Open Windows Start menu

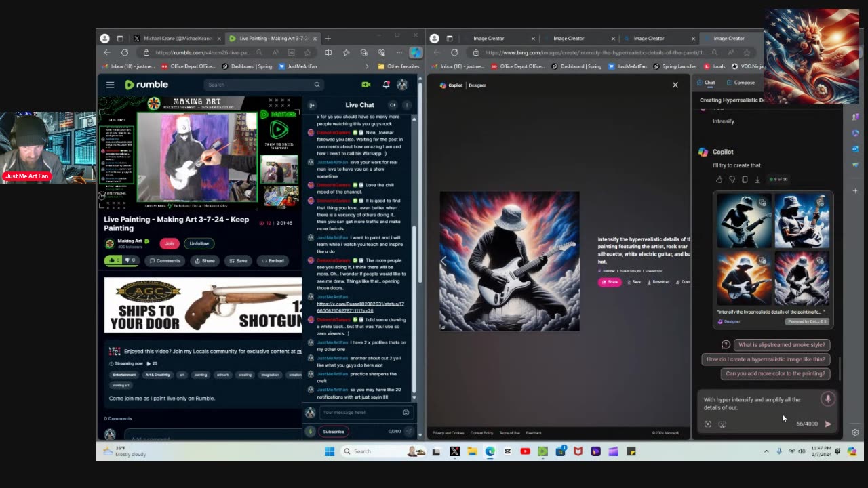[330, 451]
